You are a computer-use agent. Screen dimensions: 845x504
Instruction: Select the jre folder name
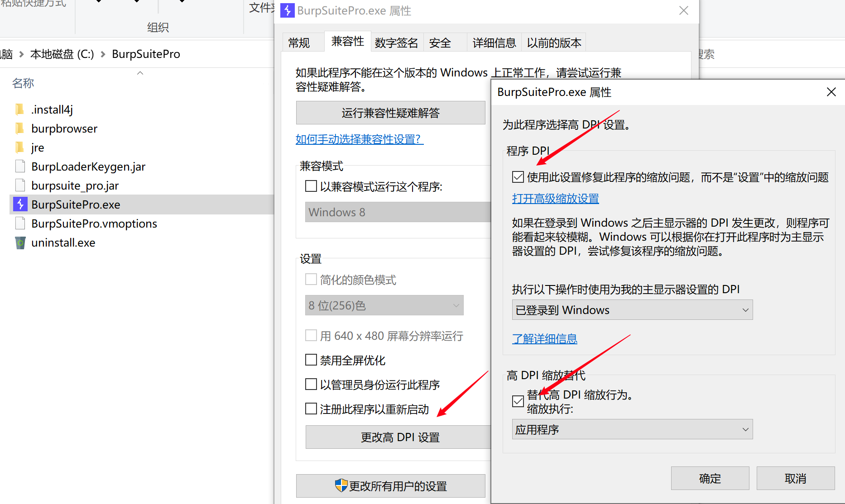tap(38, 147)
